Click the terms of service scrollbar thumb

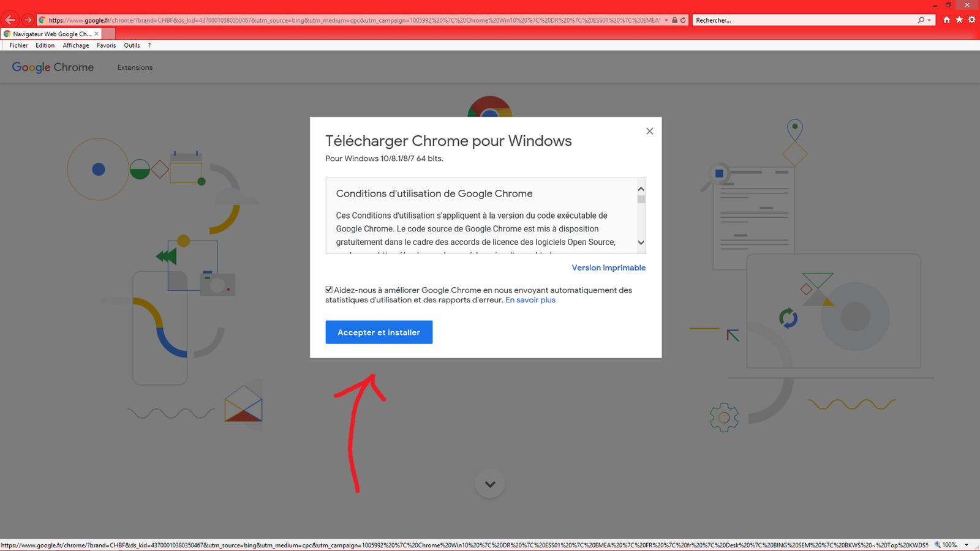click(641, 199)
